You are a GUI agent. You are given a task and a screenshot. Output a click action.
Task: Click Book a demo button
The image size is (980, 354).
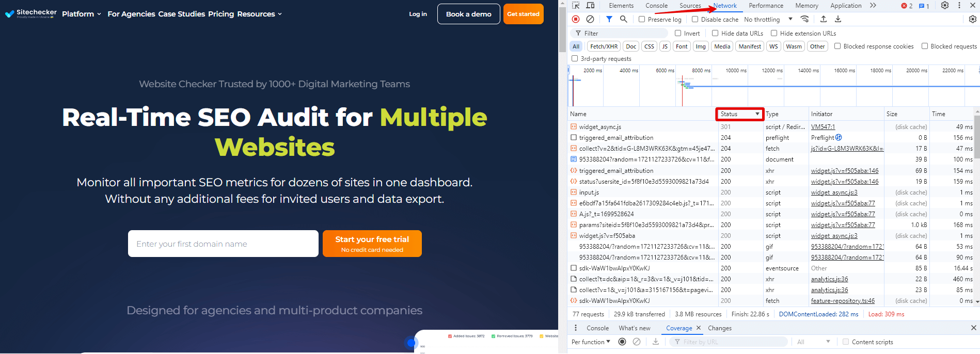469,14
